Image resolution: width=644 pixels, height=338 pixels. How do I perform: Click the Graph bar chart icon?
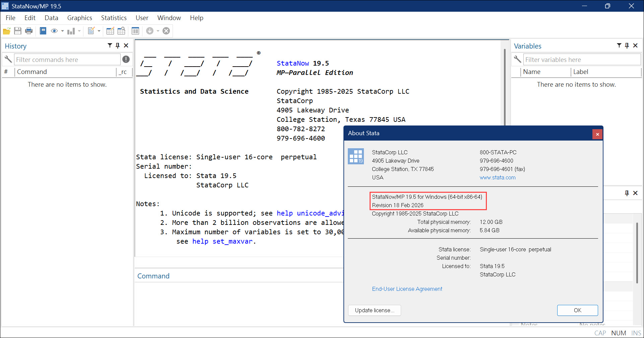pos(71,31)
